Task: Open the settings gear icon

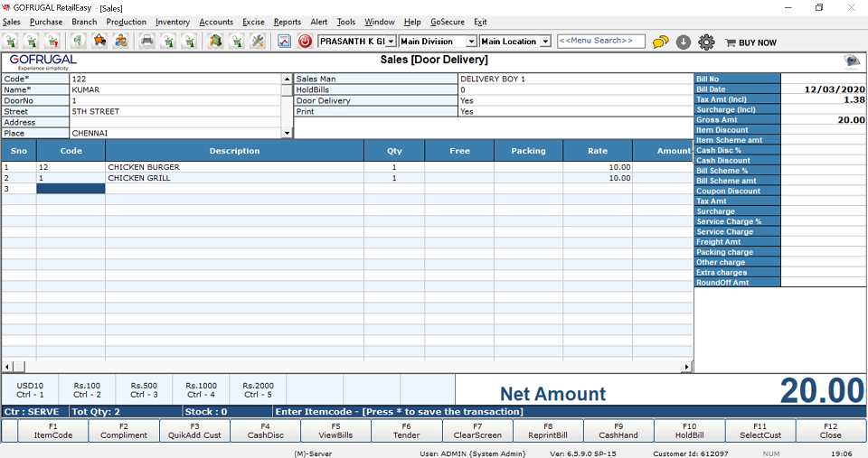Action: 707,42
